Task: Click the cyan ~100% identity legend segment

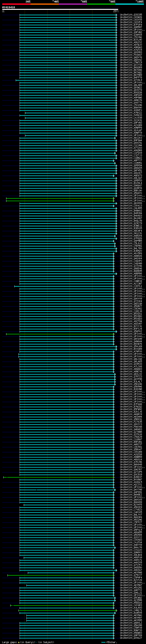Action: [x=130, y=4]
